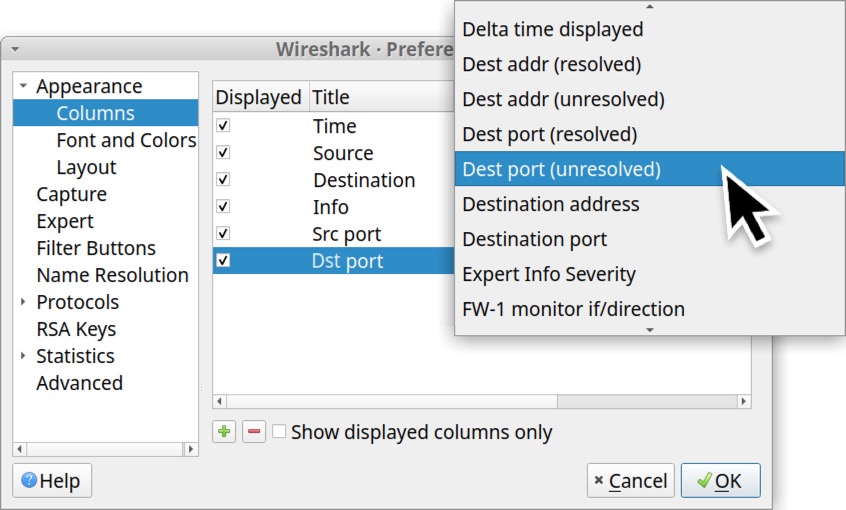This screenshot has width=846, height=510.
Task: Expand the Statistics tree node
Action: pyautogui.click(x=23, y=356)
